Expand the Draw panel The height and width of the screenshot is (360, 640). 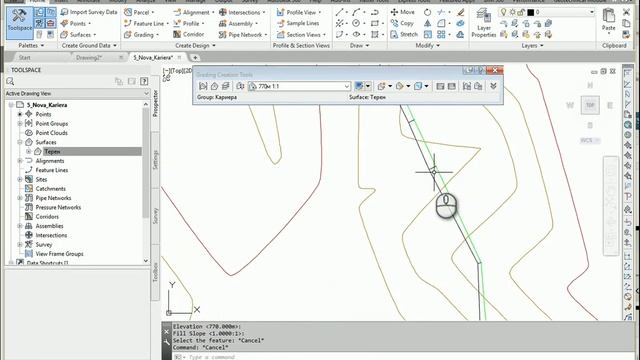[x=359, y=46]
